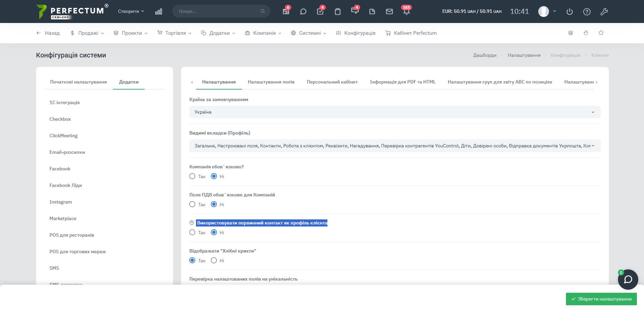Click the Зберегти налаштування button
Screen dimensions: 644x311
601,299
